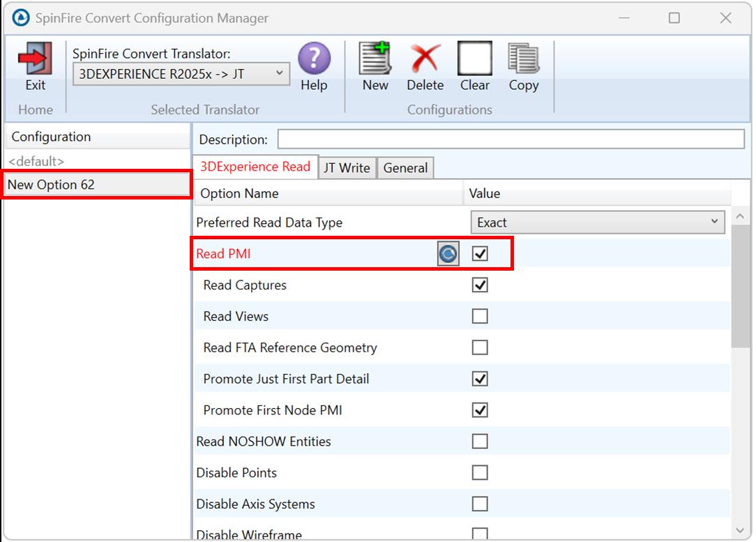Open the SpinFire Convert Translator dropdown
The image size is (756, 542).
181,74
